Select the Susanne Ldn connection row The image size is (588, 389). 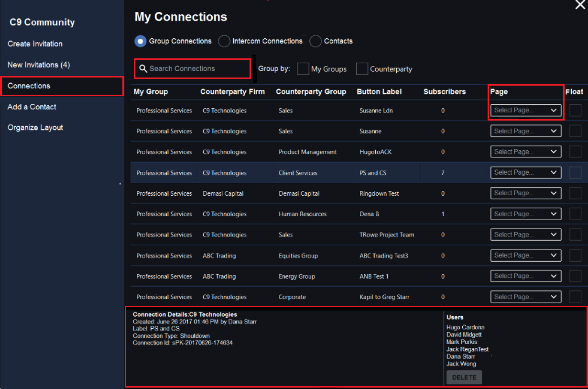coord(359,111)
